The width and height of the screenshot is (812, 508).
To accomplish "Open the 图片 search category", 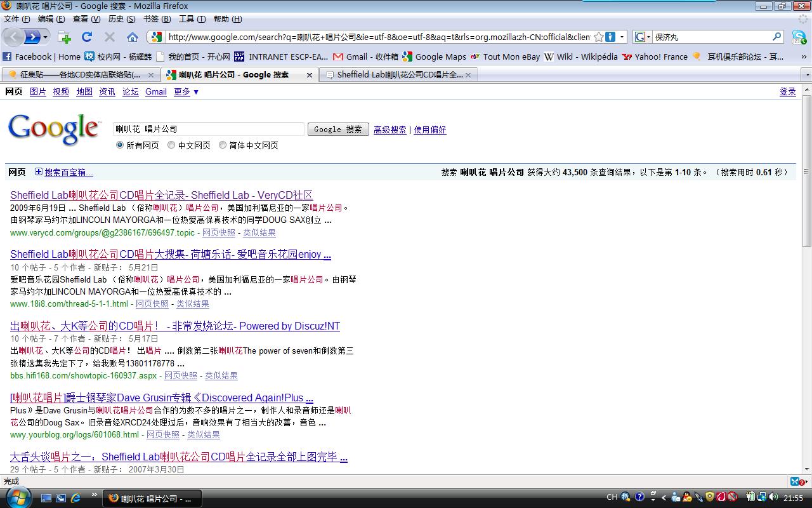I will tap(38, 92).
